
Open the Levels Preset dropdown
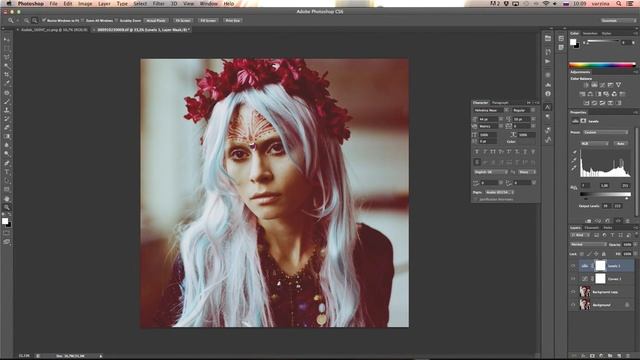point(605,132)
